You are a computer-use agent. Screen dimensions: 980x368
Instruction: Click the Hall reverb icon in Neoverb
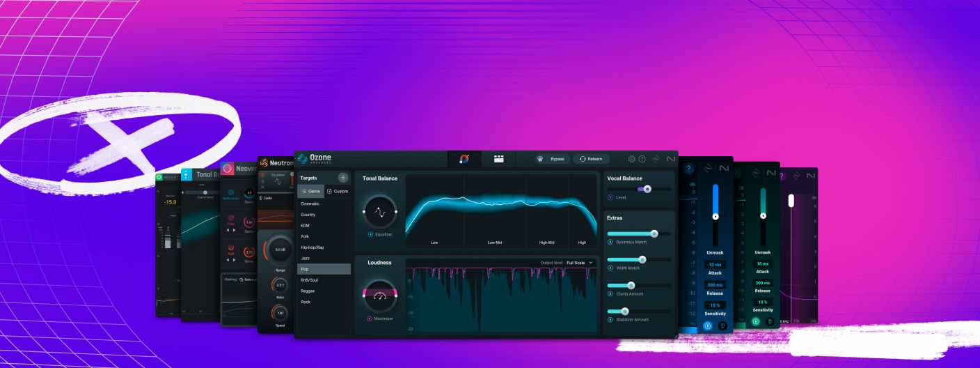230,247
